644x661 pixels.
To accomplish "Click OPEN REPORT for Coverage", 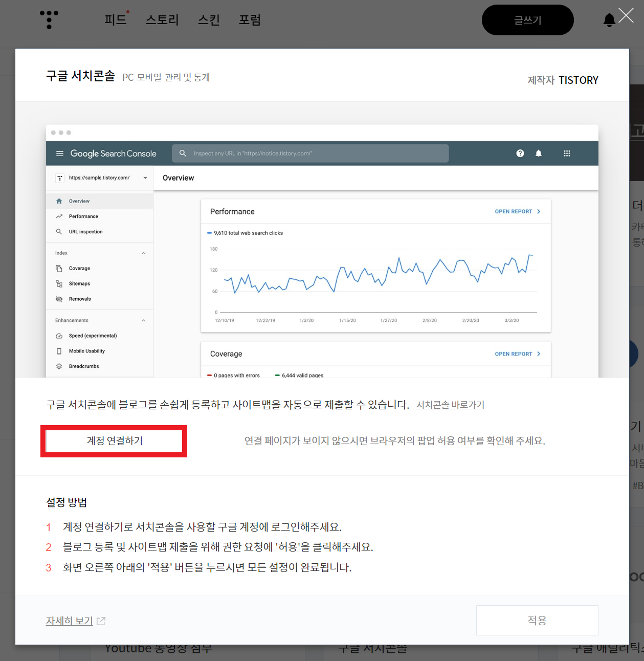I will 518,354.
